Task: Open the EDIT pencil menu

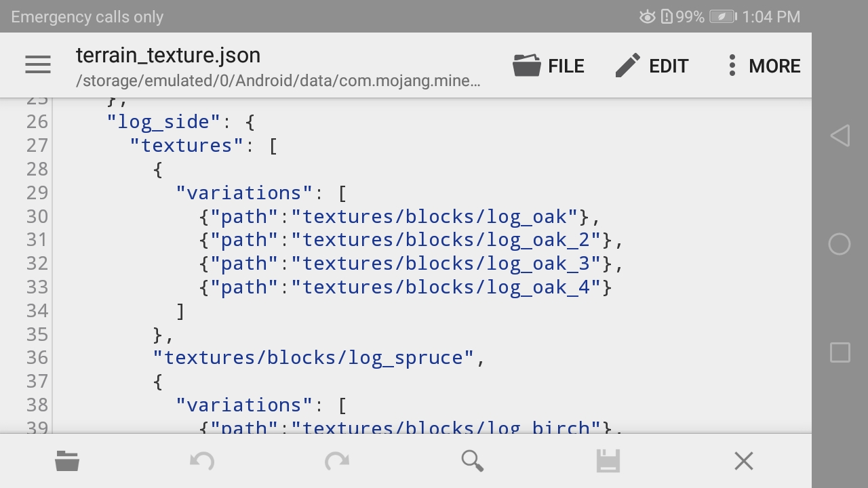Action: pos(652,66)
